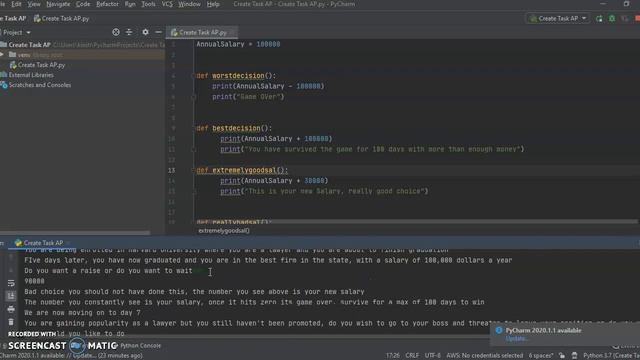The image size is (640, 360).
Task: Click the collapse all icon in Project panel
Action: (129, 32)
